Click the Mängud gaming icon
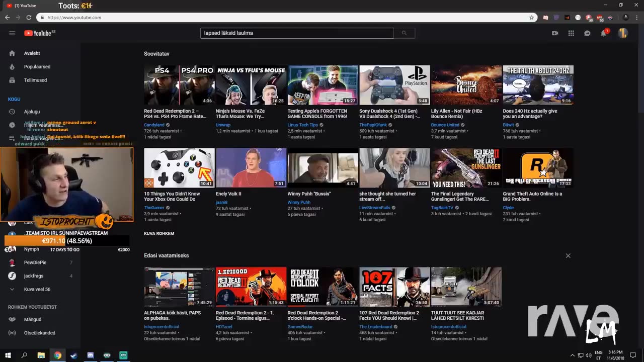644x362 pixels. coord(12,319)
